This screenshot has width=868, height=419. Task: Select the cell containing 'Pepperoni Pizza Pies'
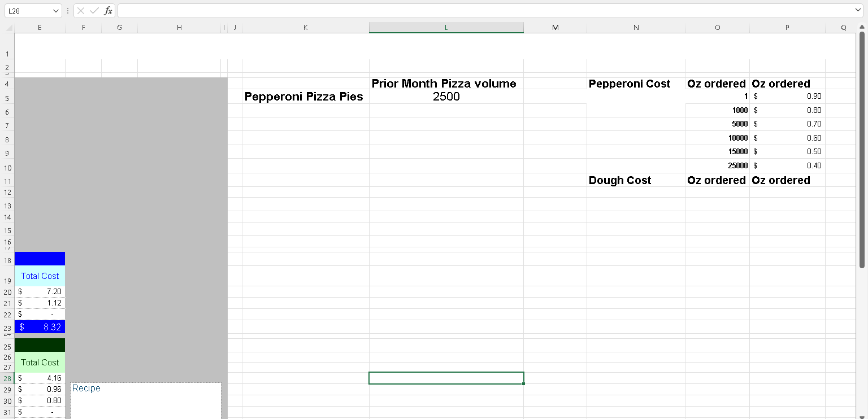coord(304,97)
